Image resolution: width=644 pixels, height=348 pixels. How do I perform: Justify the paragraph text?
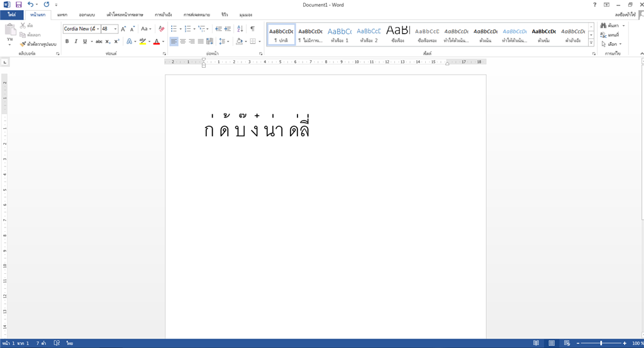tap(201, 41)
